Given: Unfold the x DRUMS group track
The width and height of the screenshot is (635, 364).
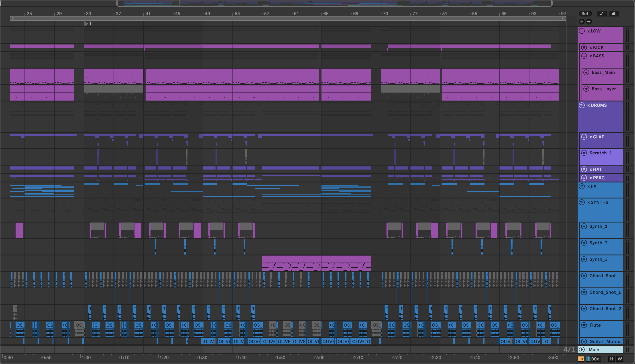Looking at the screenshot, I should coord(582,105).
